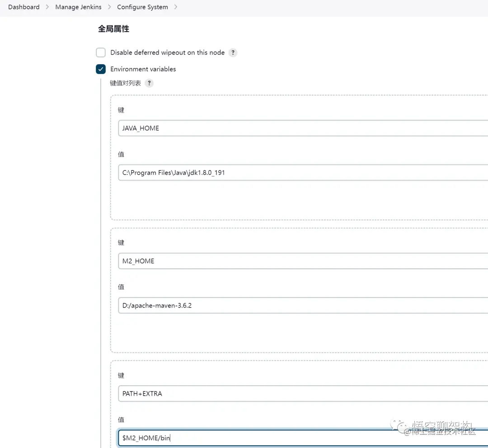Screen dimensions: 488x448
Task: Edit the D:/apache-maven-3.6.2 value field
Action: 303,305
